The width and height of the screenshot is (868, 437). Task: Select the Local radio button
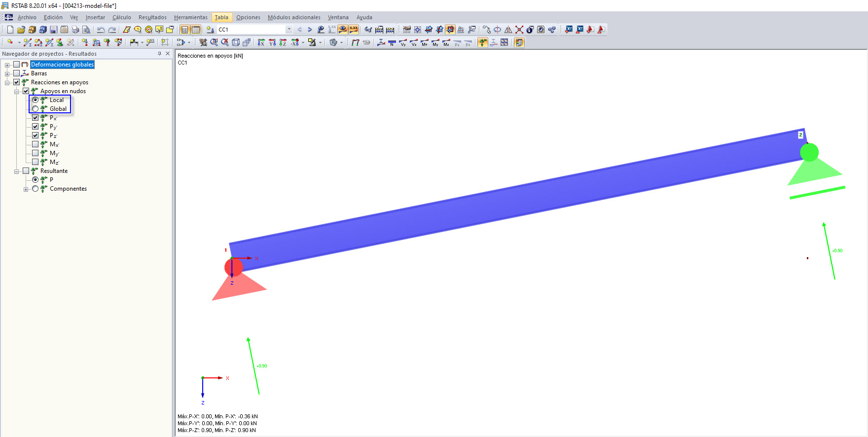point(36,100)
